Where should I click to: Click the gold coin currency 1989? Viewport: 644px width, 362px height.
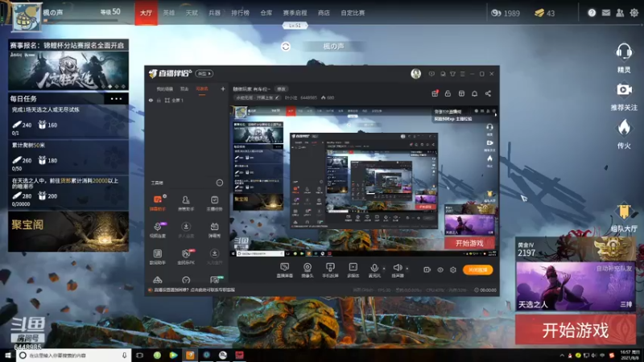click(x=506, y=13)
